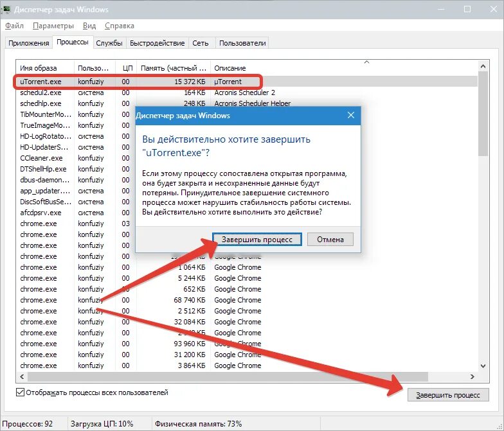Image resolution: width=504 pixels, height=431 pixels.
Task: Maximize the Task Manager window
Action: 467,9
